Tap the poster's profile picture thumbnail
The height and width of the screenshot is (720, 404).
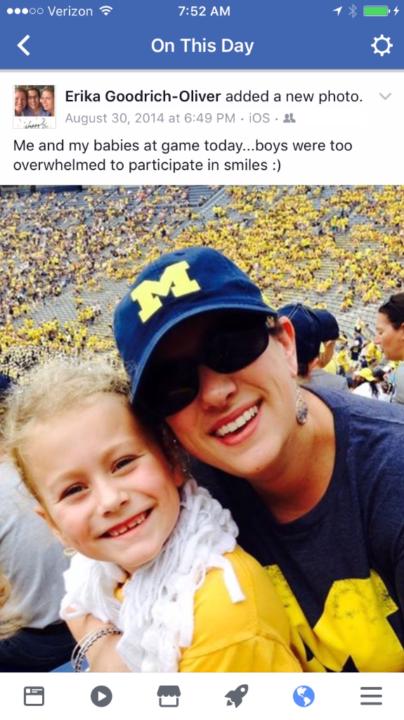pyautogui.click(x=34, y=107)
